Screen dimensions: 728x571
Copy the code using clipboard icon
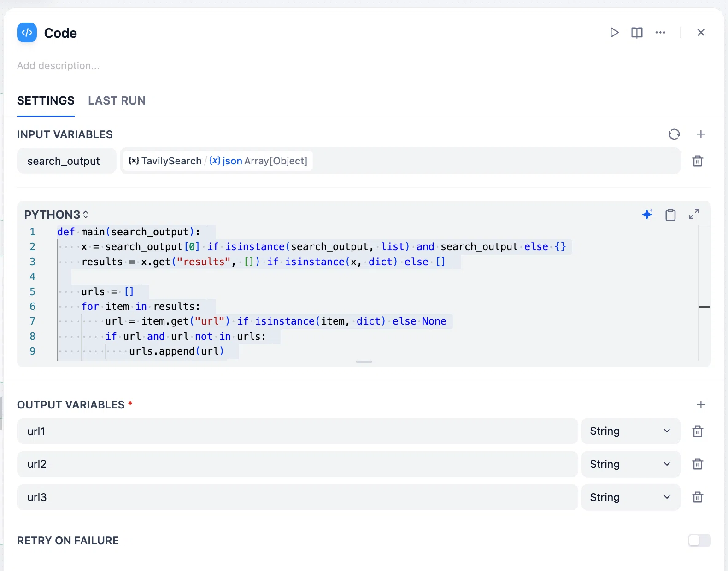coord(670,215)
